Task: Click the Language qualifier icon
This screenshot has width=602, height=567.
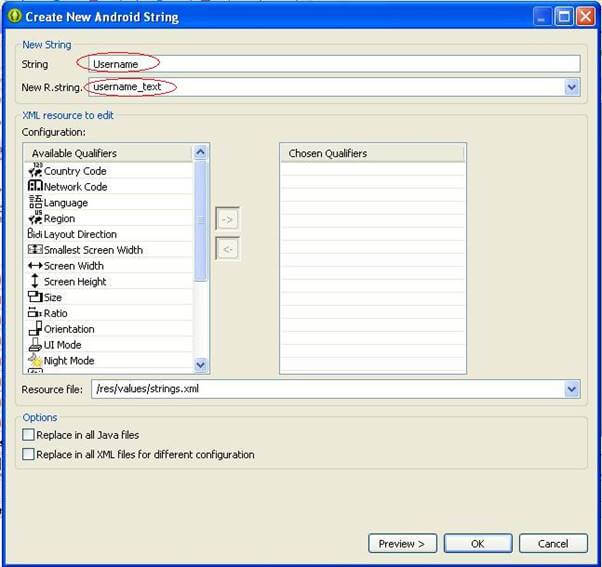Action: point(35,202)
